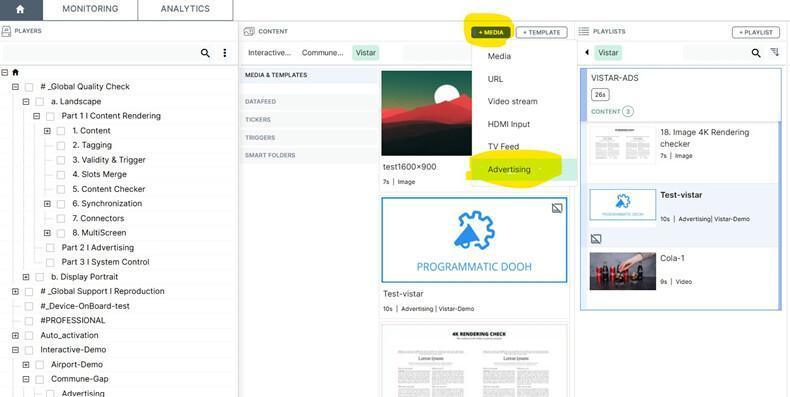Image resolution: width=790 pixels, height=397 pixels.
Task: Collapse the Interactive-Demo node
Action: (15, 350)
